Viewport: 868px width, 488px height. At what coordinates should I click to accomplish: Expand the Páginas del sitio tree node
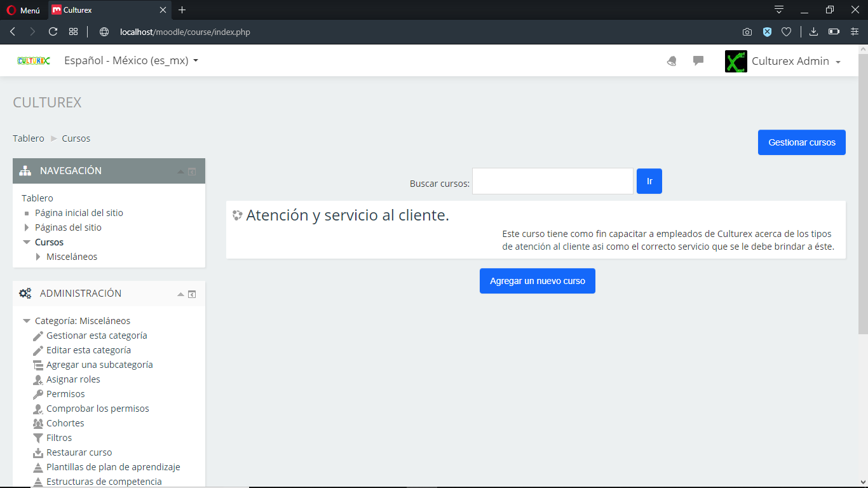coord(27,227)
